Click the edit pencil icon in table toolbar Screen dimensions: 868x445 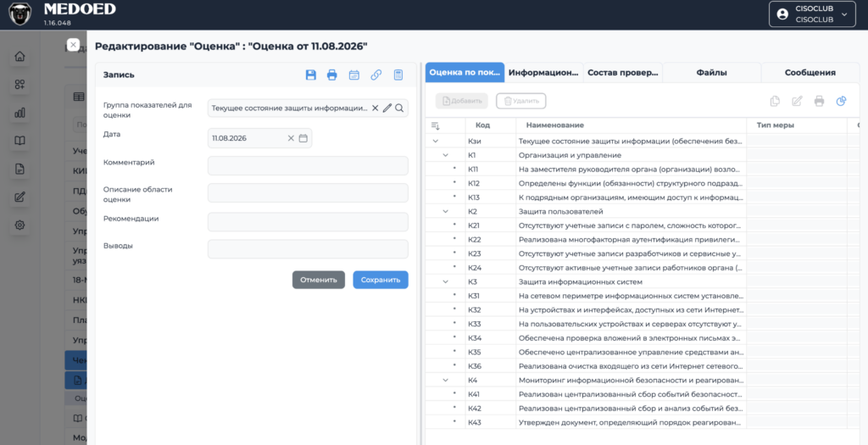pos(797,101)
